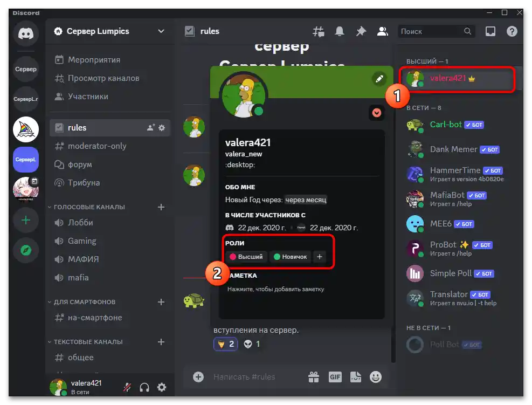
Task: Open the общее text channel
Action: tap(109, 358)
